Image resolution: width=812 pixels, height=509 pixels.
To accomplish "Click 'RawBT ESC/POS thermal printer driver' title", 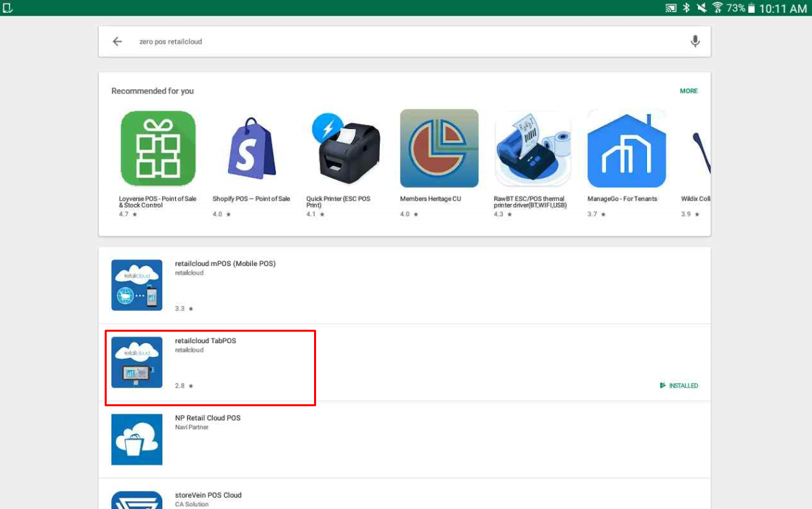I will 530,202.
